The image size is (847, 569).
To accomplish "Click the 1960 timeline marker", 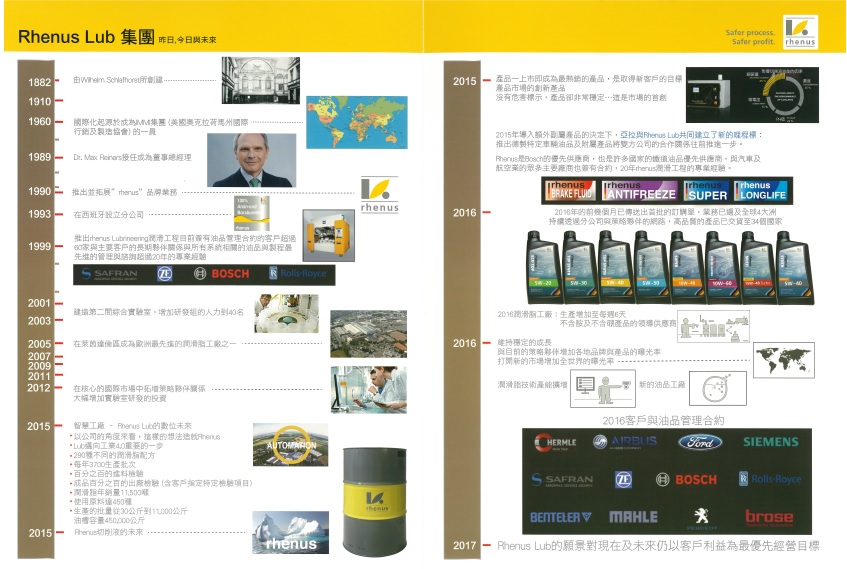I will pyautogui.click(x=39, y=122).
